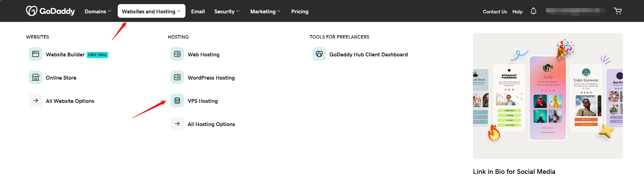The width and height of the screenshot is (644, 179).
Task: Click the Online Store storefront icon
Action: [x=36, y=77]
